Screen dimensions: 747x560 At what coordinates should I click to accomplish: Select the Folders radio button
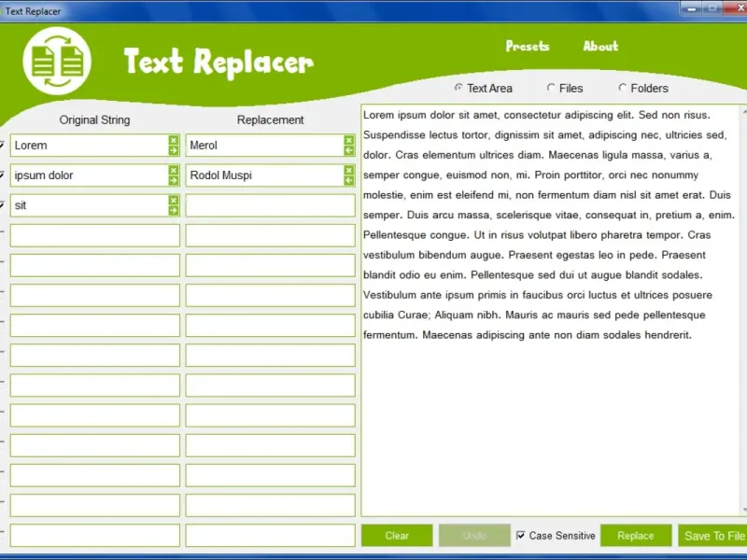622,88
